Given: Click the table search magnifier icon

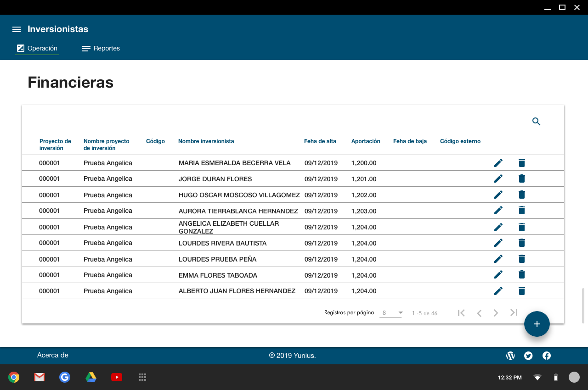Looking at the screenshot, I should pyautogui.click(x=536, y=122).
